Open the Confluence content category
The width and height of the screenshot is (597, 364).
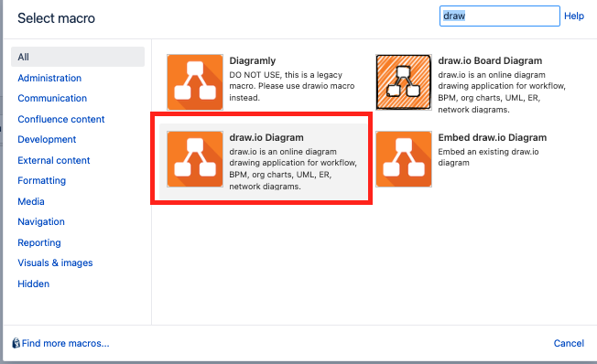pyautogui.click(x=61, y=119)
